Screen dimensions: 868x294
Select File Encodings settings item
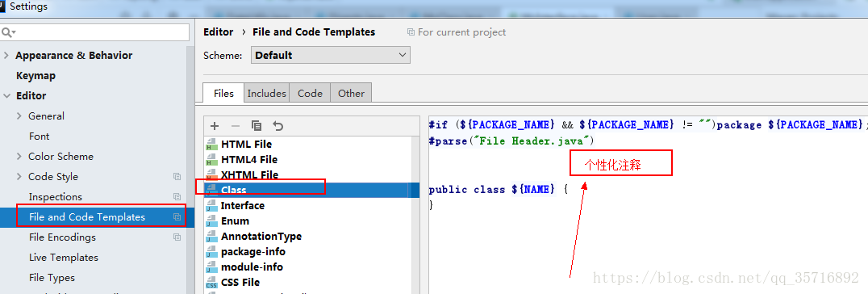tap(63, 237)
